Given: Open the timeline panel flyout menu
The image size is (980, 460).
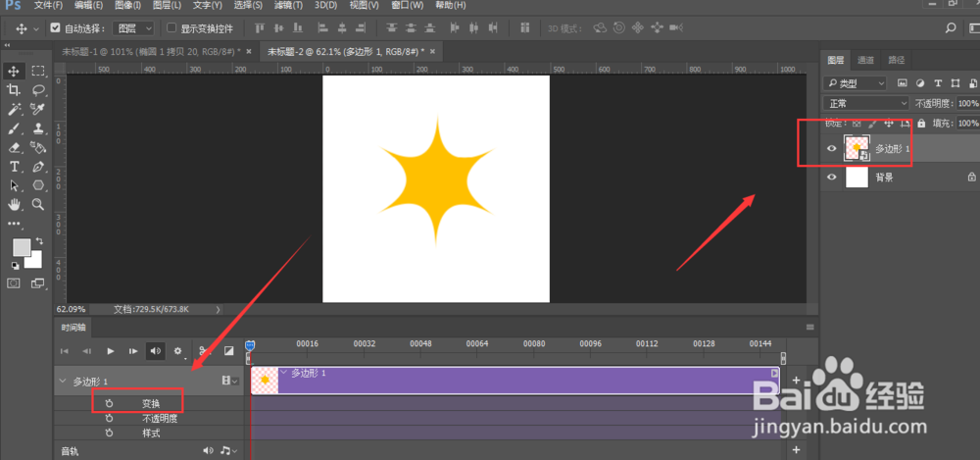Looking at the screenshot, I should click(x=810, y=327).
